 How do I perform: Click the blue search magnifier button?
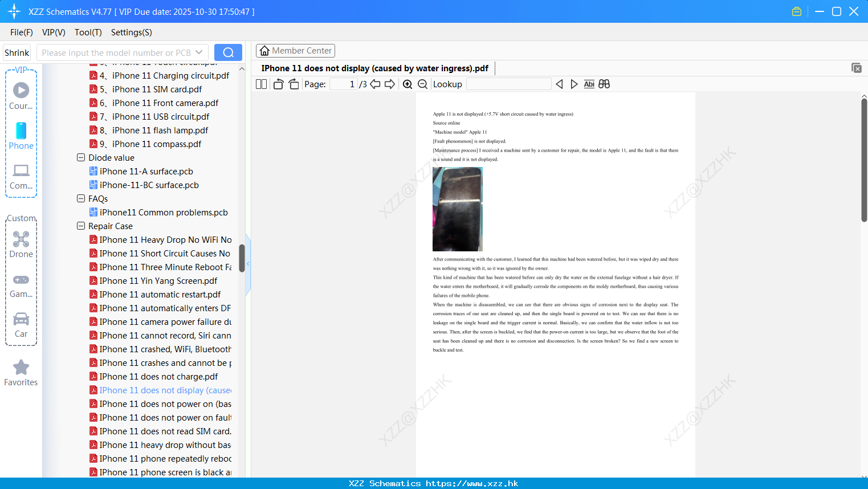click(228, 52)
